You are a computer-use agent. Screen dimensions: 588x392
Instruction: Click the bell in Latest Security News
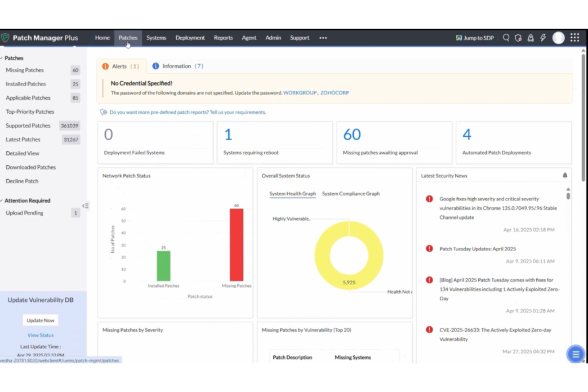coord(565,175)
